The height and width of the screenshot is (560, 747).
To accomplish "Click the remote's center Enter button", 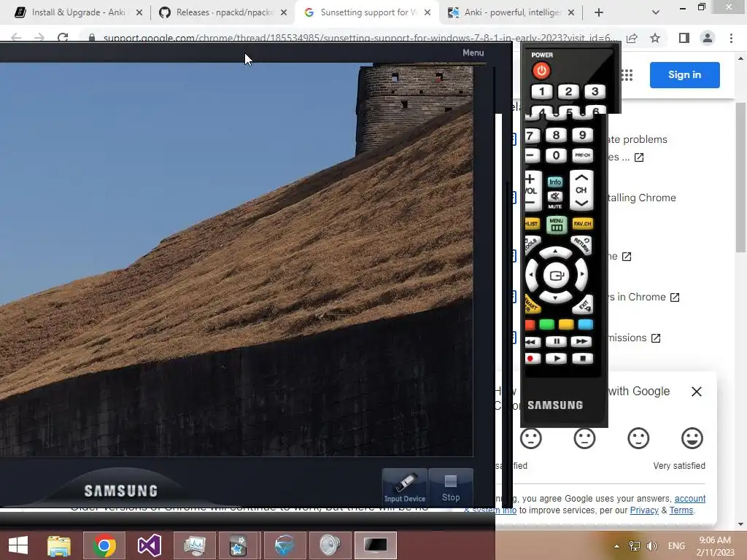I will pos(556,275).
